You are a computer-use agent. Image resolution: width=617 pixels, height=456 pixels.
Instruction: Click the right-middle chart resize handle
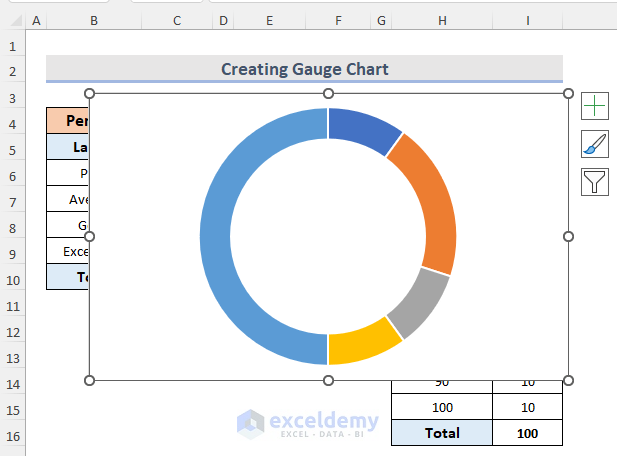point(568,236)
